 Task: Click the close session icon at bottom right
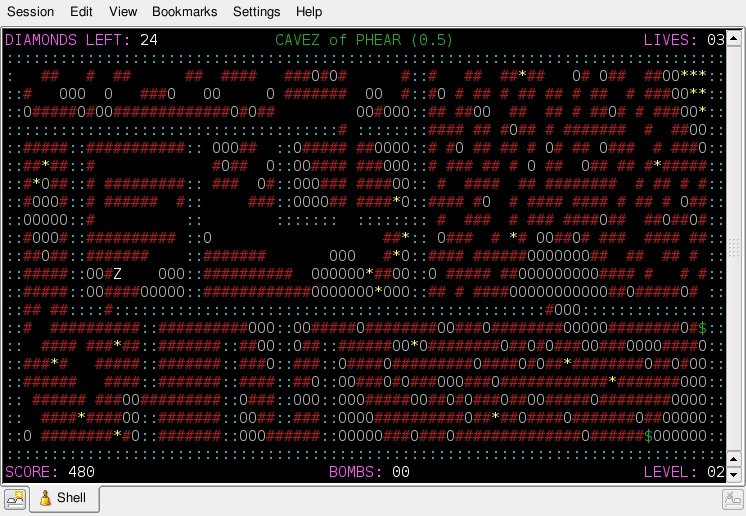732,498
